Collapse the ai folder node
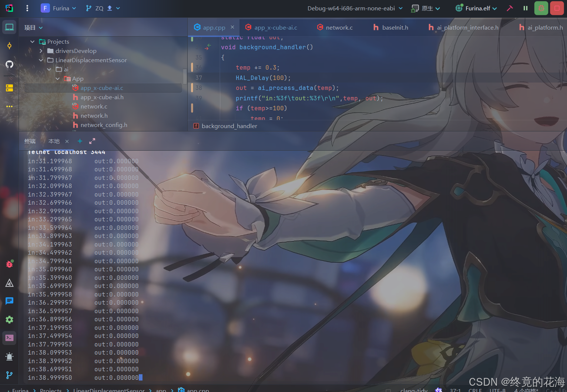Screen dimensions: 567x392 pyautogui.click(x=49, y=69)
